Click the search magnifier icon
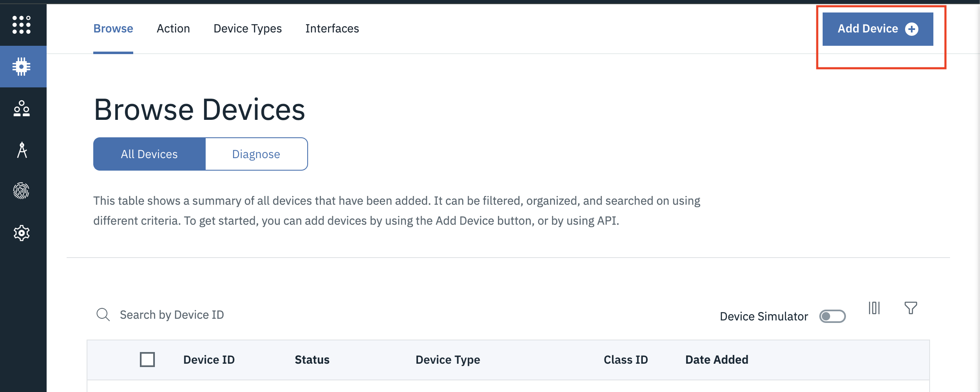 pos(103,315)
